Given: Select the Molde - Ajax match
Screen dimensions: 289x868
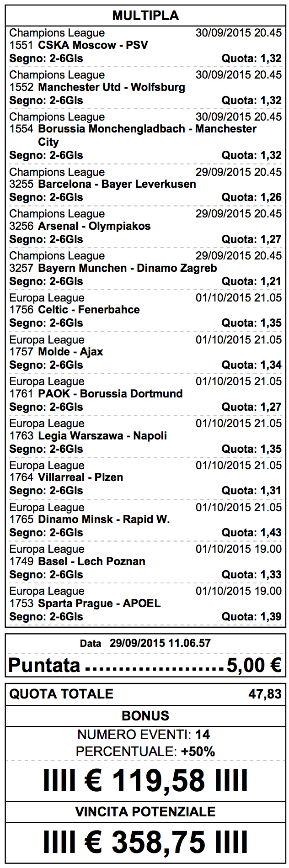Looking at the screenshot, I should coord(70,352).
